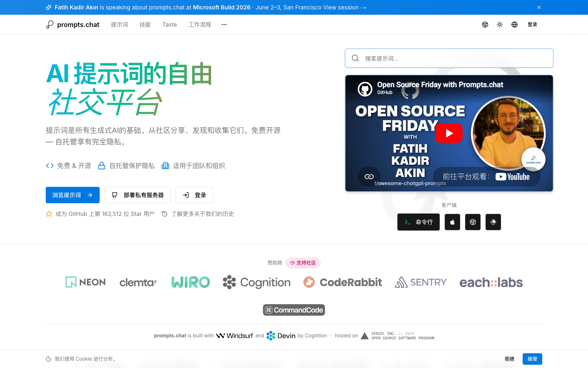Click the building icon for 适用于团队和组织

165,166
